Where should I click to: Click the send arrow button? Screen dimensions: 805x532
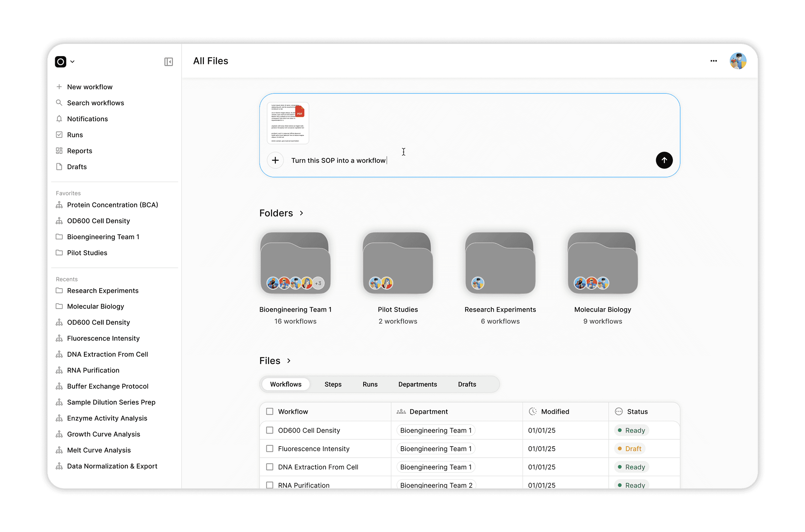pos(664,160)
